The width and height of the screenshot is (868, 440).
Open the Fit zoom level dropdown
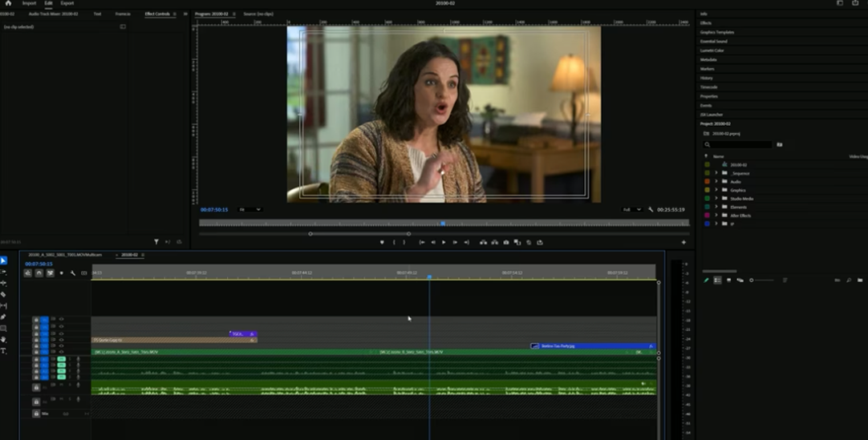click(249, 209)
